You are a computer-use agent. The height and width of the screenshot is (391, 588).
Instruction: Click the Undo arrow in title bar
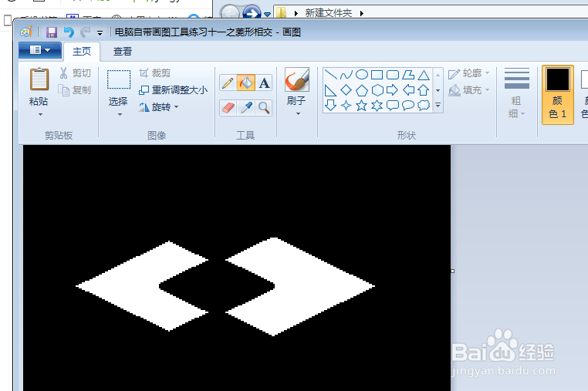coord(69,32)
